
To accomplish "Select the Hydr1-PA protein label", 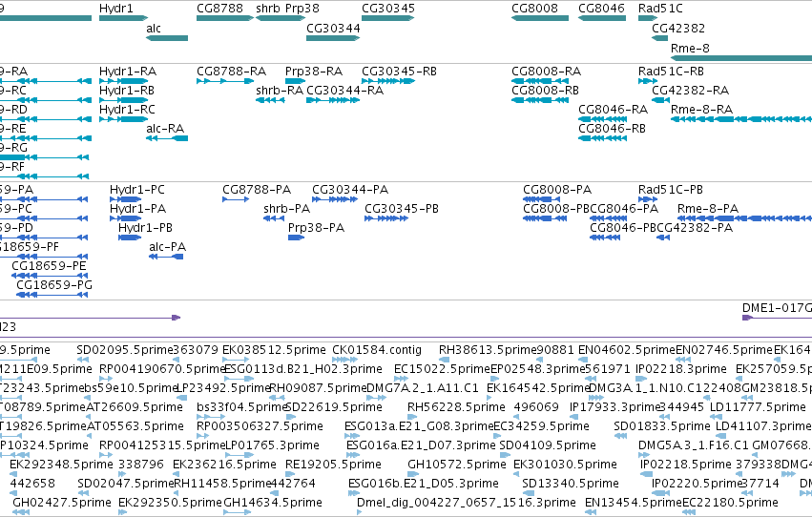I will coord(137,209).
